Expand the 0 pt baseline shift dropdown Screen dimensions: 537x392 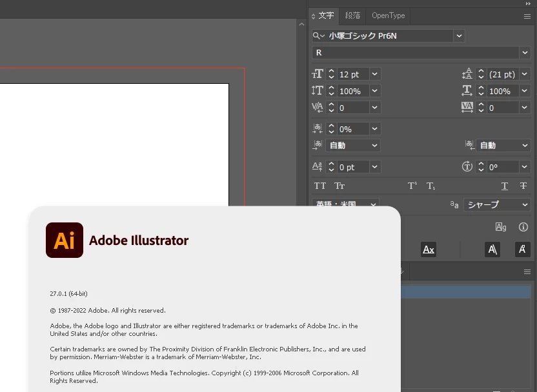click(374, 166)
